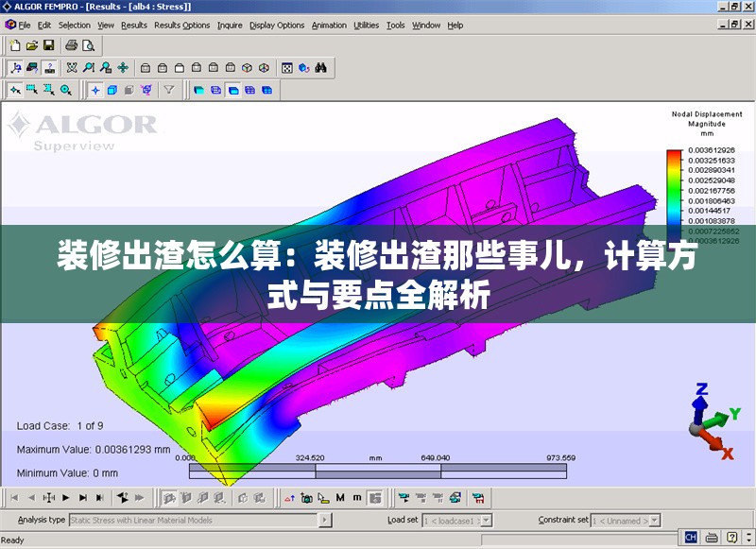The height and width of the screenshot is (549, 756).
Task: Open Print Preview from the toolbar
Action: click(x=89, y=45)
